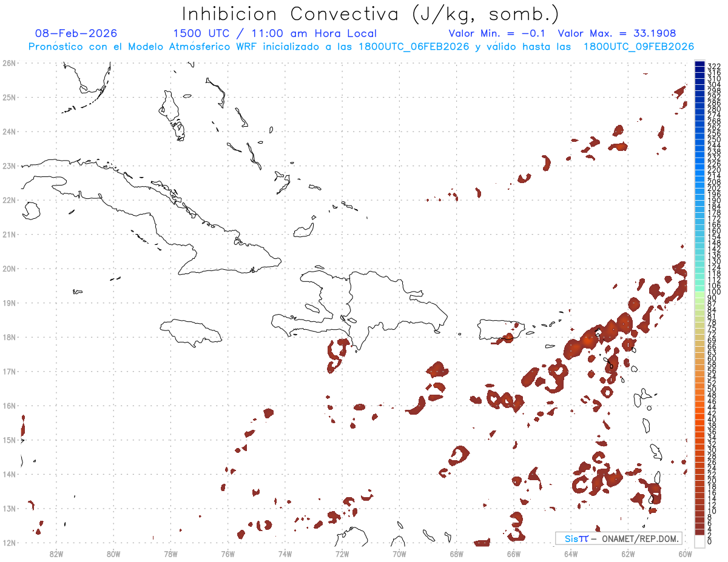The width and height of the screenshot is (728, 562).
Task: Click the 16N latitude label
Action: pyautogui.click(x=9, y=406)
